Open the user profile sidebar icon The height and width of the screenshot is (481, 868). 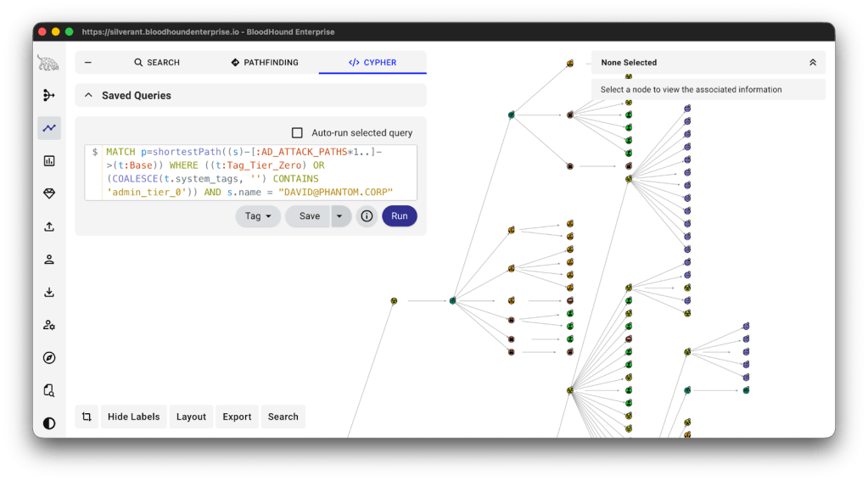(49, 260)
